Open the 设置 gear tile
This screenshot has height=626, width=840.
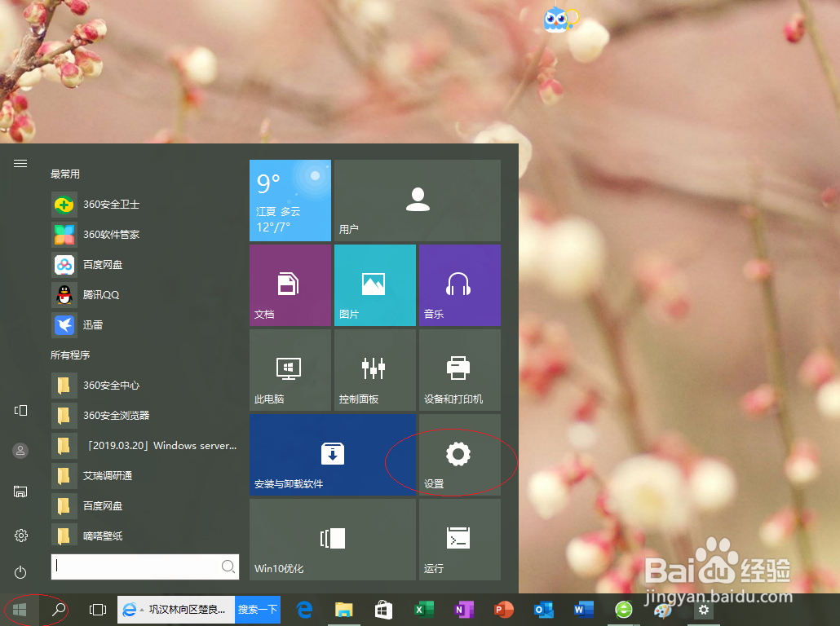pyautogui.click(x=460, y=455)
